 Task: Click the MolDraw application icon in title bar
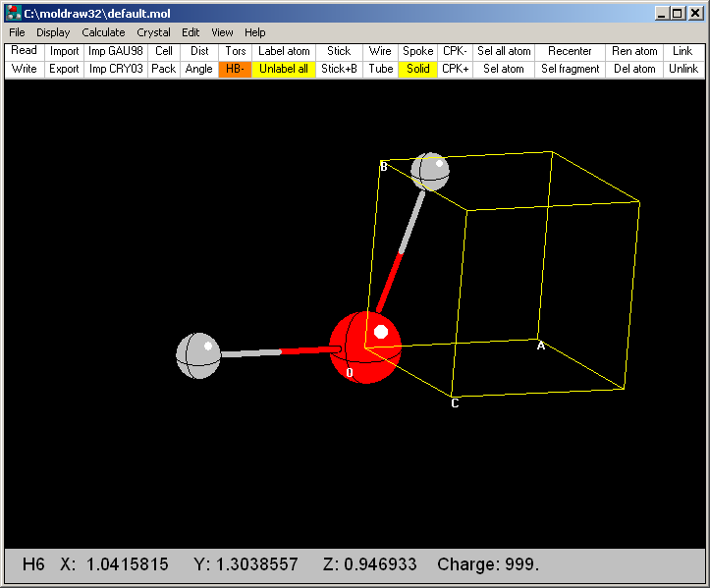click(x=14, y=13)
